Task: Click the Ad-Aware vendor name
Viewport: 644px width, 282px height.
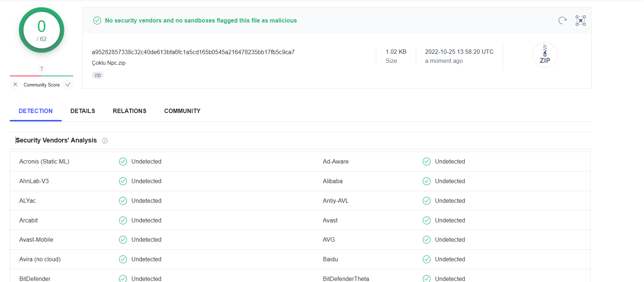Action: click(x=336, y=161)
